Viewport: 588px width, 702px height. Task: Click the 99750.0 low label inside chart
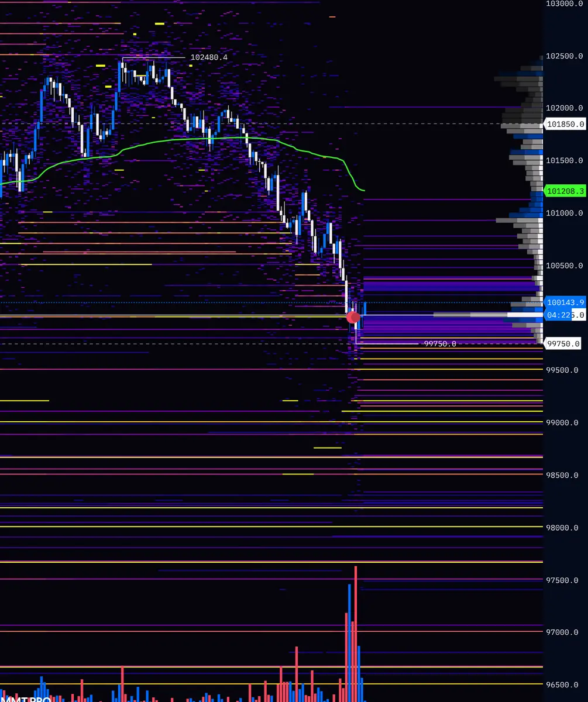(440, 344)
